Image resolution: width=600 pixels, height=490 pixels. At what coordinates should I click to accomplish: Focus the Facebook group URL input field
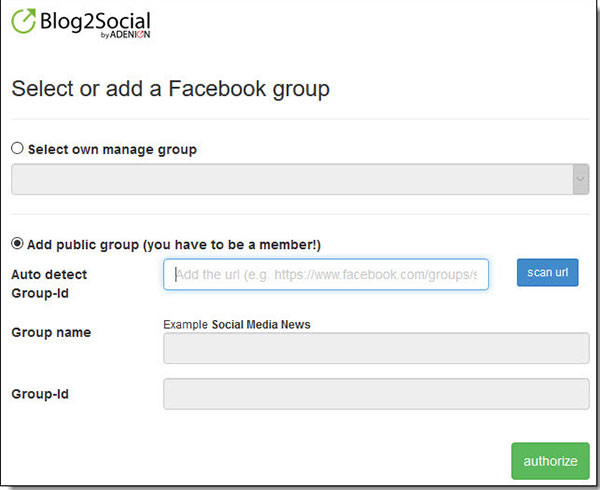pyautogui.click(x=325, y=275)
